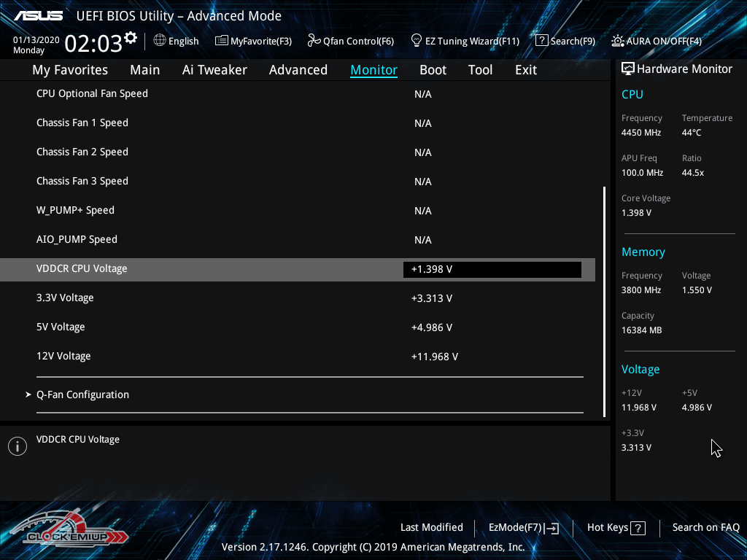Click Last Modified button
The width and height of the screenshot is (747, 560).
pos(431,528)
